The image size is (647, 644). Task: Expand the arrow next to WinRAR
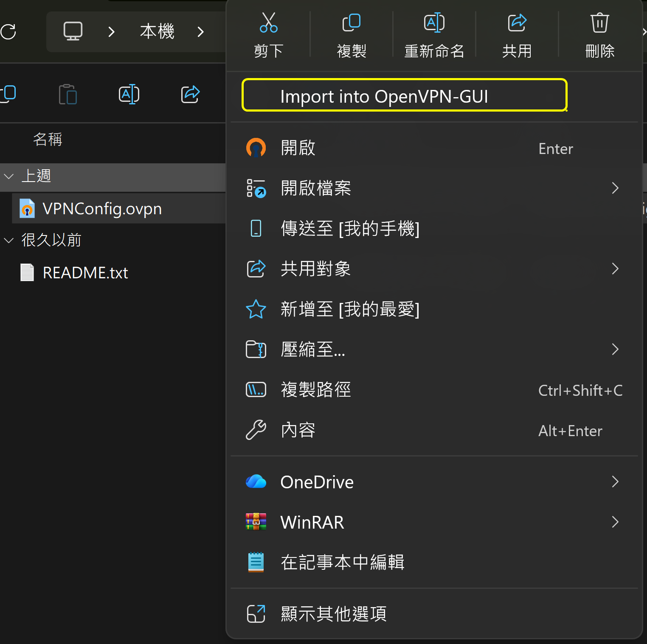coord(615,522)
